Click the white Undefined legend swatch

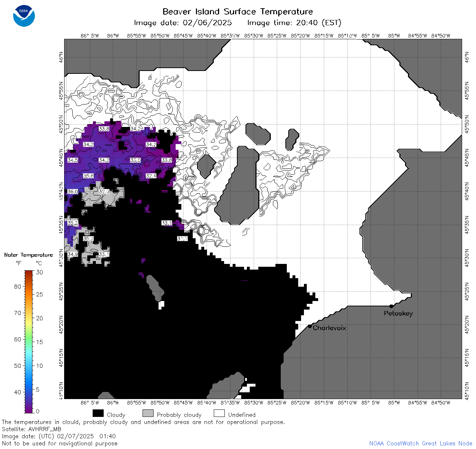pos(219,413)
